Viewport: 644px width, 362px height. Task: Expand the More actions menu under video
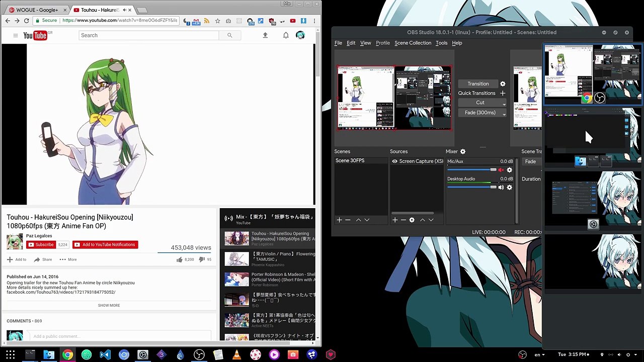click(x=68, y=259)
